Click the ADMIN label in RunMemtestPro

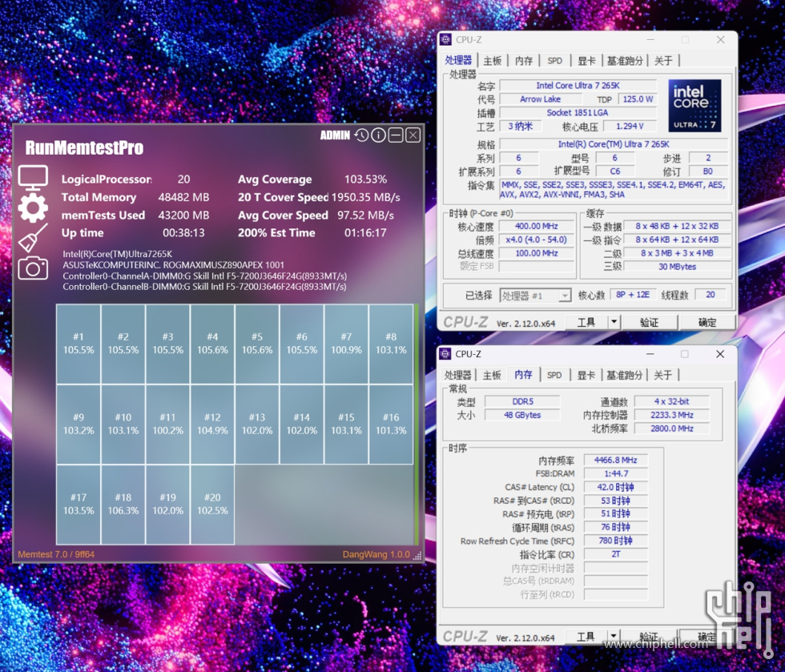tap(335, 135)
